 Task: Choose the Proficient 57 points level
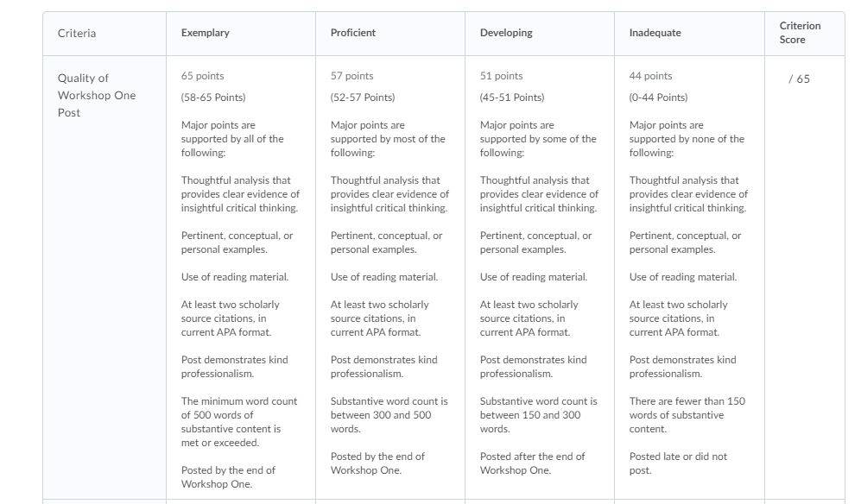(x=352, y=76)
